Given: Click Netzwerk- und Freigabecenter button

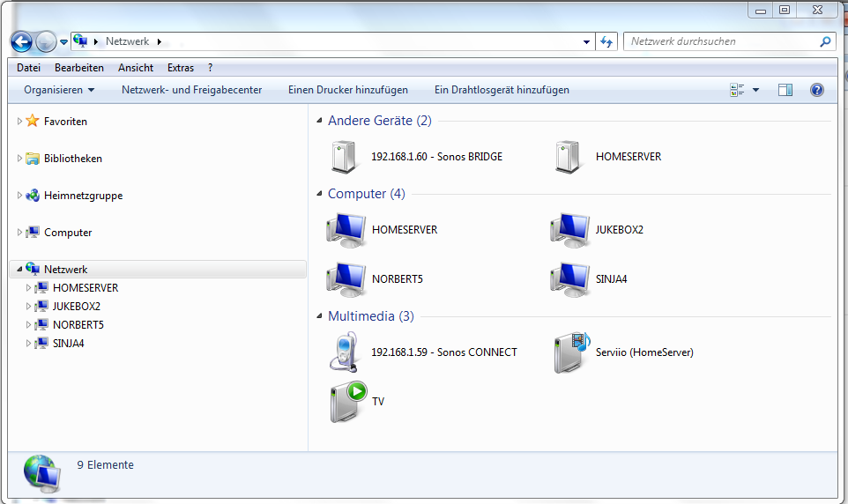Looking at the screenshot, I should click(191, 90).
